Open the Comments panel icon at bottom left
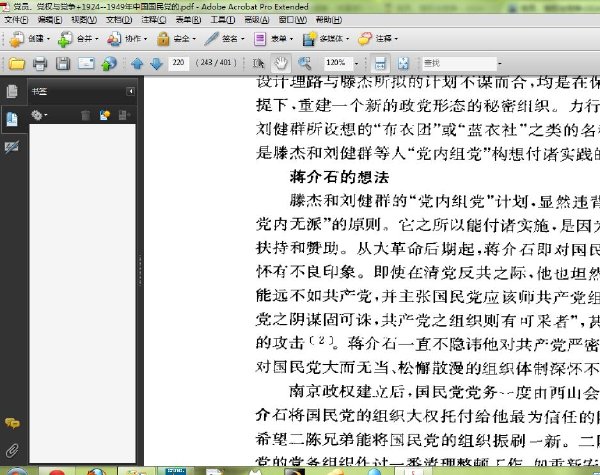The height and width of the screenshot is (475, 600). [x=12, y=423]
